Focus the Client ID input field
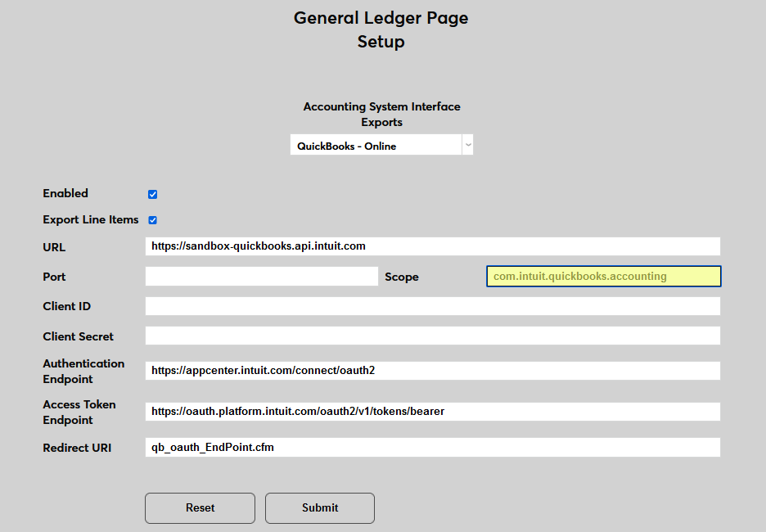The image size is (766, 532). (432, 305)
